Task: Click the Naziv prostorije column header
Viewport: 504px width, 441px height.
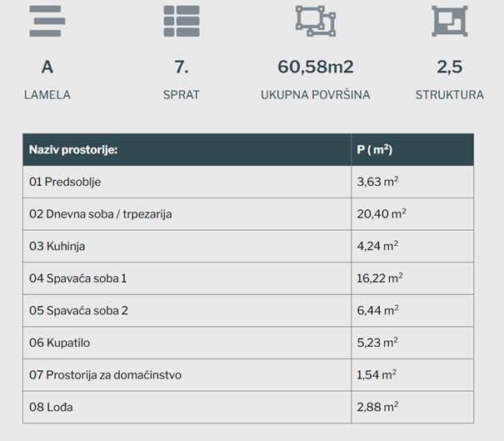Action: click(187, 149)
